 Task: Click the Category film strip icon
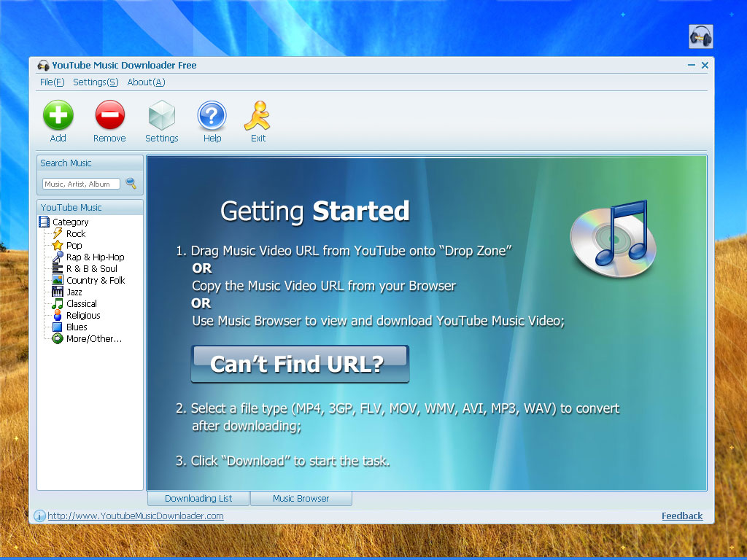coord(44,222)
